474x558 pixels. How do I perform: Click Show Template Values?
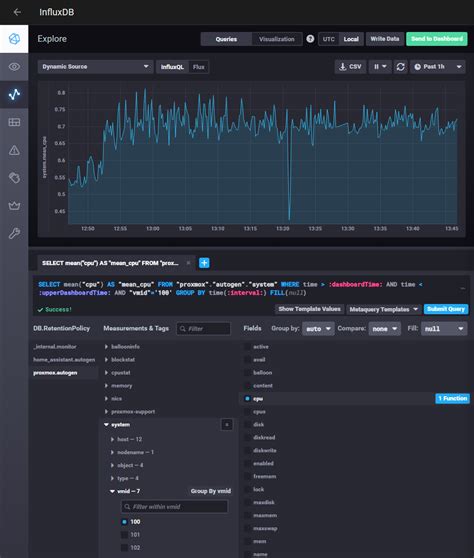pyautogui.click(x=310, y=309)
